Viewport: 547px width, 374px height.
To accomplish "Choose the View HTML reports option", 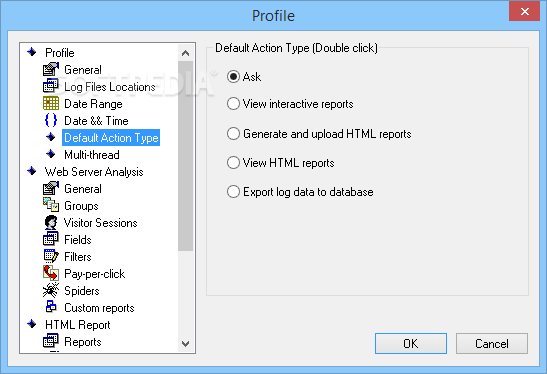I will pos(233,163).
